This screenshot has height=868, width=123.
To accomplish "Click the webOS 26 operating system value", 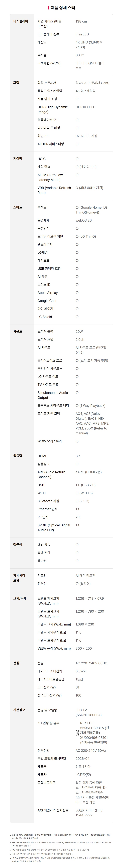I will pyautogui.click(x=83, y=220).
